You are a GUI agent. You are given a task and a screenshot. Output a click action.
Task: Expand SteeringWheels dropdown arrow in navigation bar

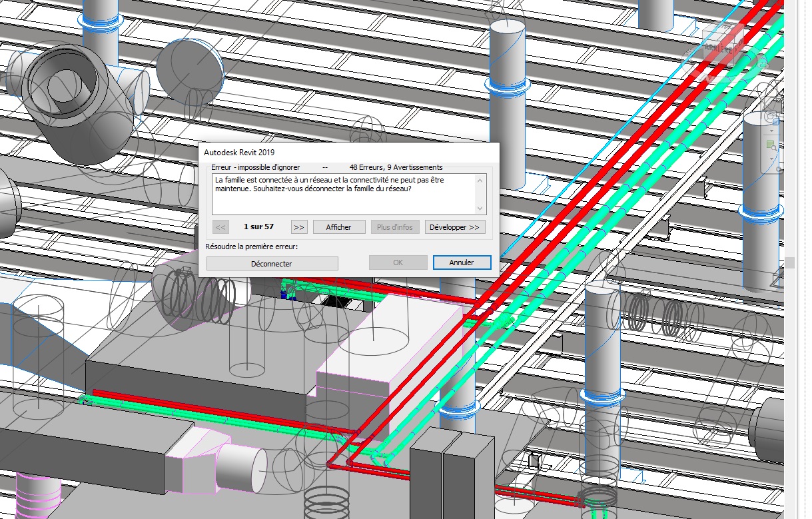(773, 130)
